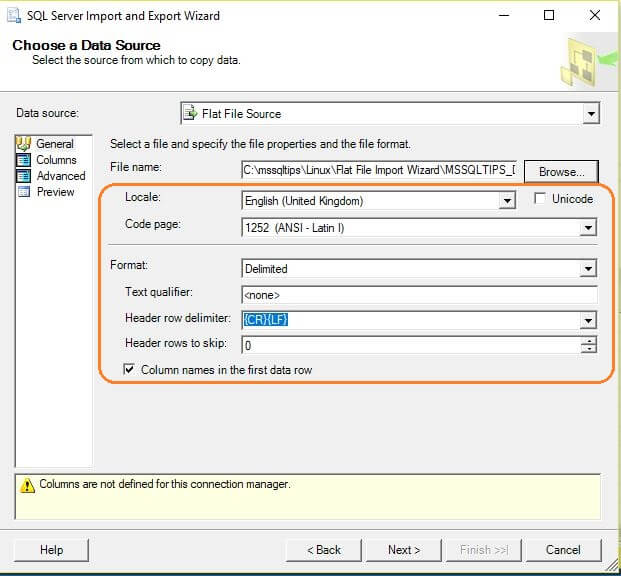Viewport: 621px width, 576px height.
Task: Increase Header rows to skip value
Action: [x=589, y=340]
